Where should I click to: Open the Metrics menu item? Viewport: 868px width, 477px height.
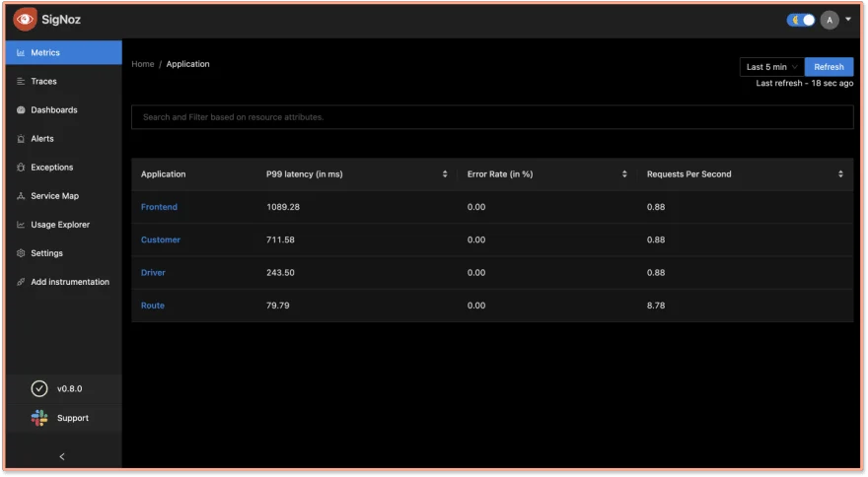[x=64, y=52]
